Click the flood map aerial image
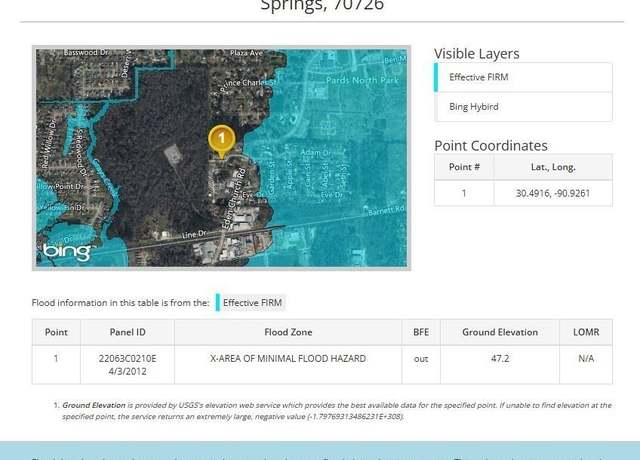 (x=221, y=158)
